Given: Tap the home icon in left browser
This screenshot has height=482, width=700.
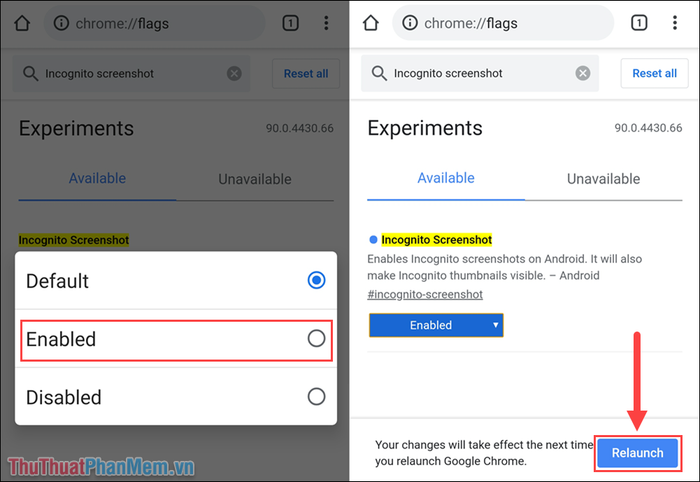Looking at the screenshot, I should pyautogui.click(x=22, y=23).
